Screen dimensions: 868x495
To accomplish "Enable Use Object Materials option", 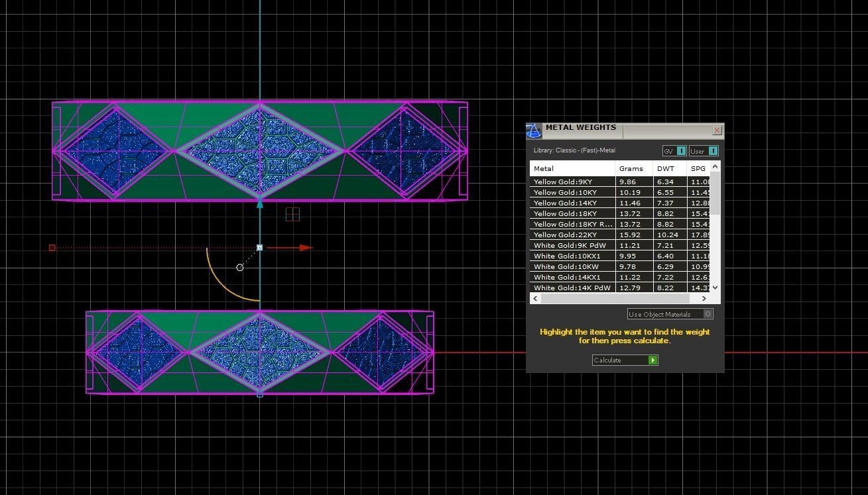I will tap(670, 314).
